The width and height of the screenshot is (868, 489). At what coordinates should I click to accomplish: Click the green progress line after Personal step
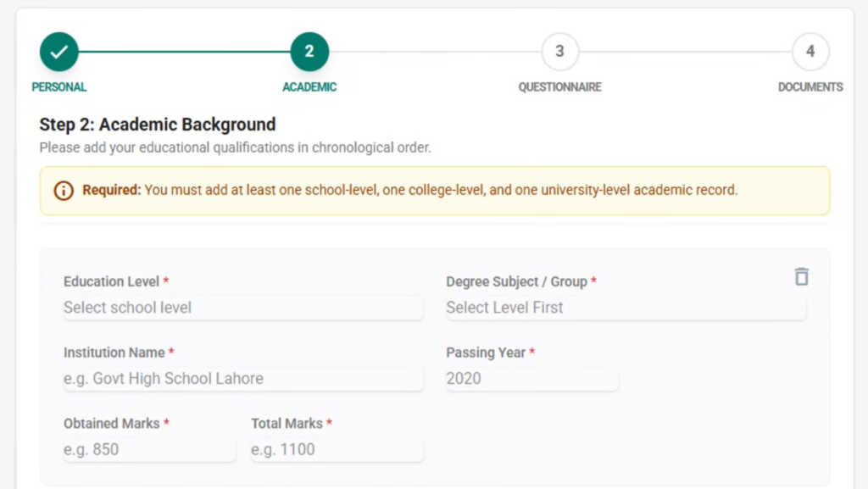tap(184, 52)
